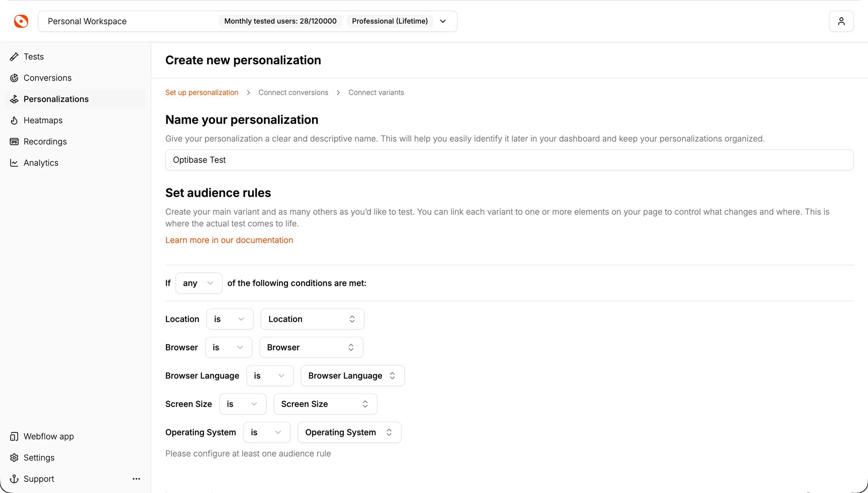
Task: Click the Recordings icon in sidebar
Action: [14, 142]
